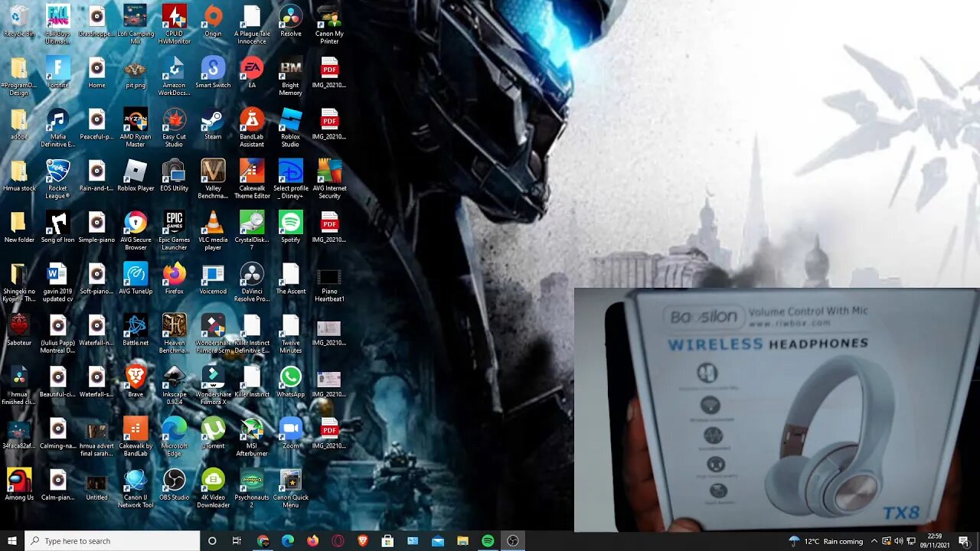Open the EA app desktop icon
This screenshot has width=980, height=551.
point(252,73)
